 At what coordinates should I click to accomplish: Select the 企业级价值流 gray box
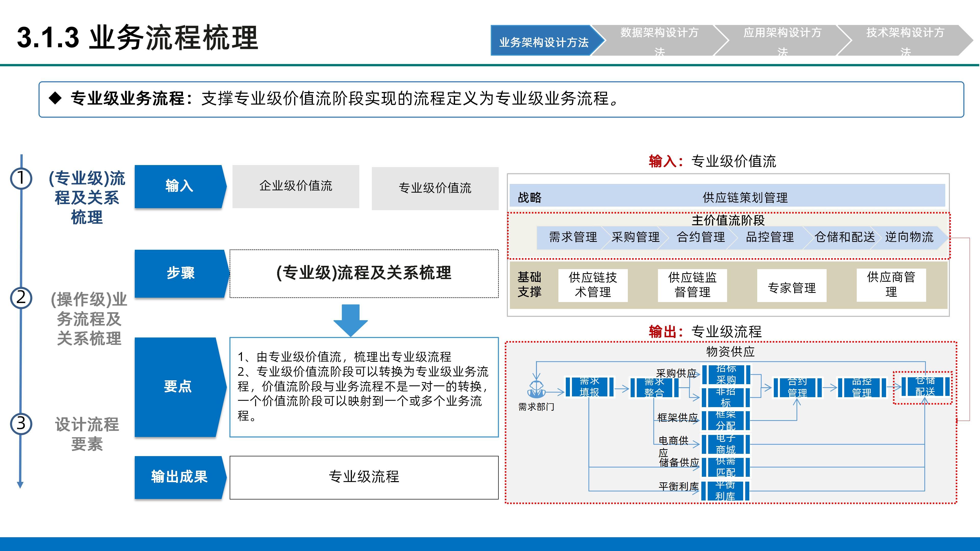(296, 186)
